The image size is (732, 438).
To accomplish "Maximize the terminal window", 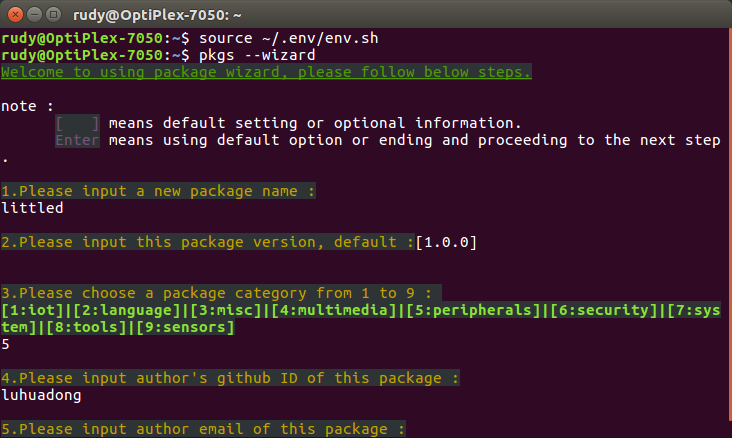I will [54, 15].
